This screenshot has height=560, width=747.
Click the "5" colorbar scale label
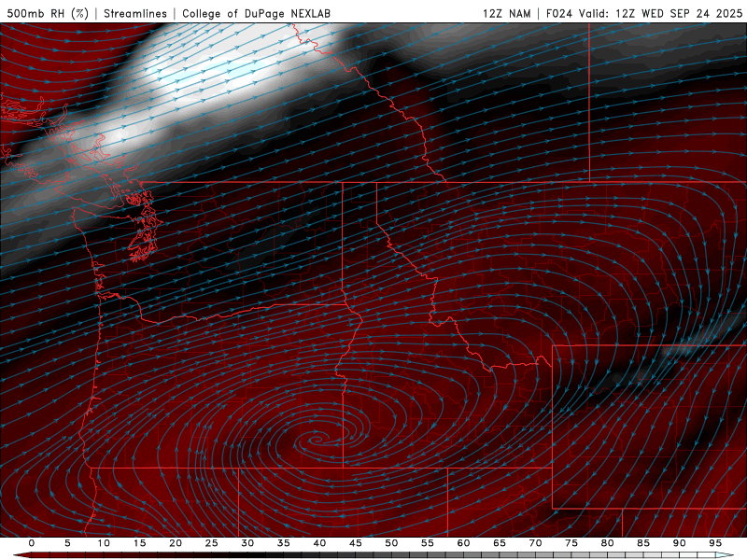click(67, 543)
